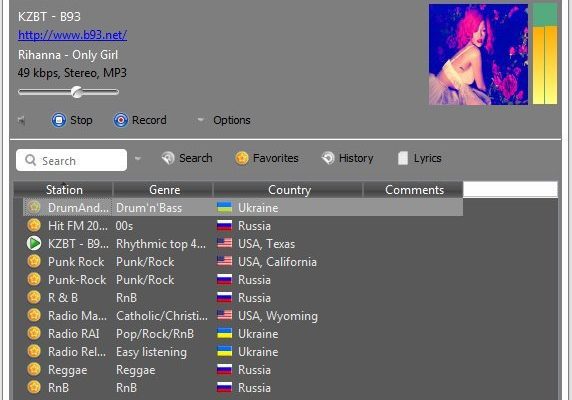
Task: Click into the Search input field
Action: coord(72,160)
